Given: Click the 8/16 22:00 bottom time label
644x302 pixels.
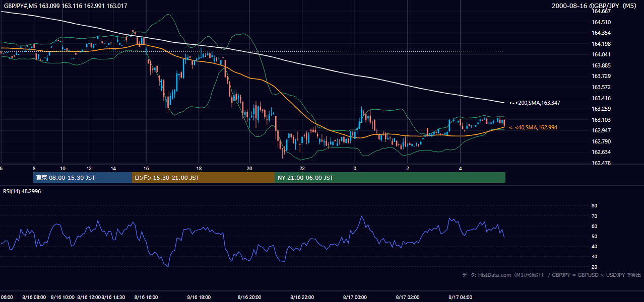Looking at the screenshot, I should coord(302,297).
